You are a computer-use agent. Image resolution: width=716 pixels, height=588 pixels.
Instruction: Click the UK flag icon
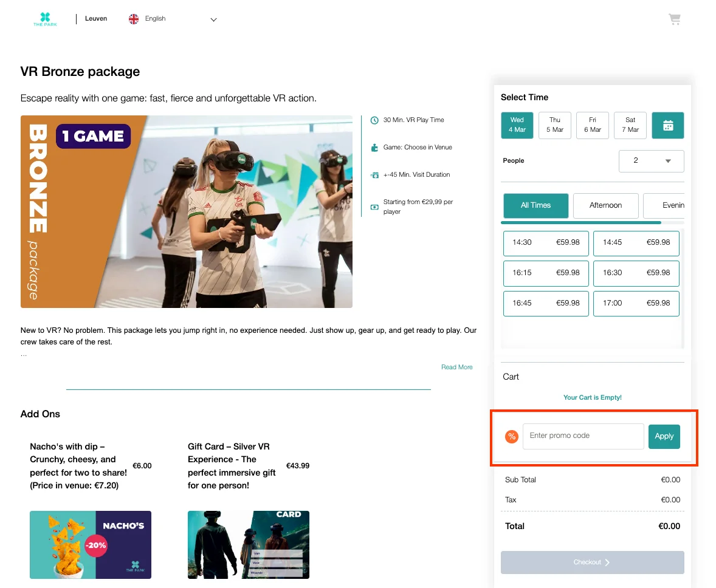point(134,19)
